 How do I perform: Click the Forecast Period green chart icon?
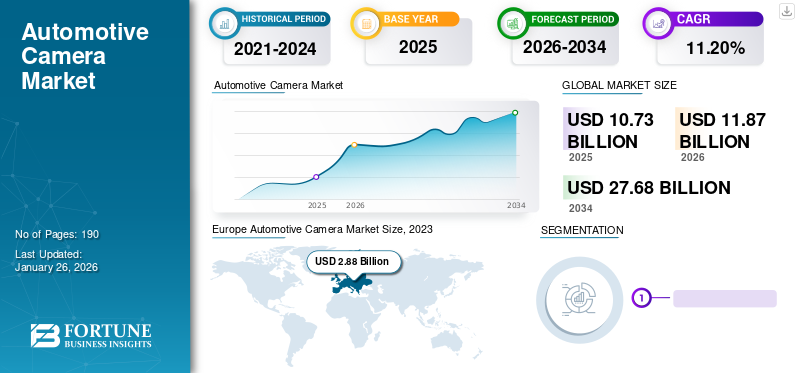(513, 23)
